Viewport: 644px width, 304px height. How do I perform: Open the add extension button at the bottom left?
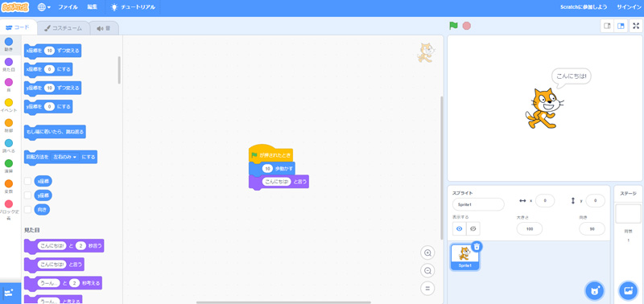9,293
